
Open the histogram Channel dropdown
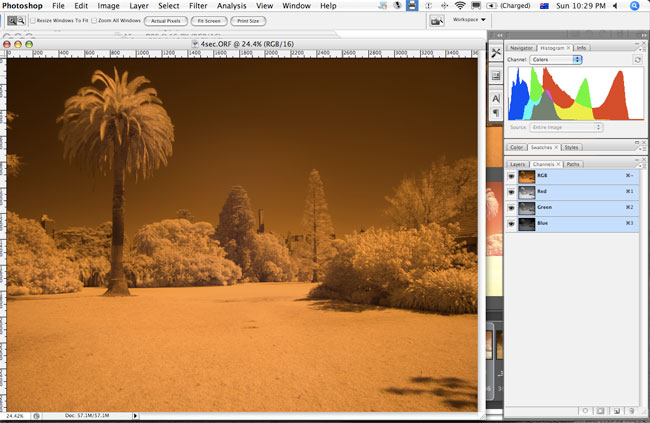coord(557,60)
